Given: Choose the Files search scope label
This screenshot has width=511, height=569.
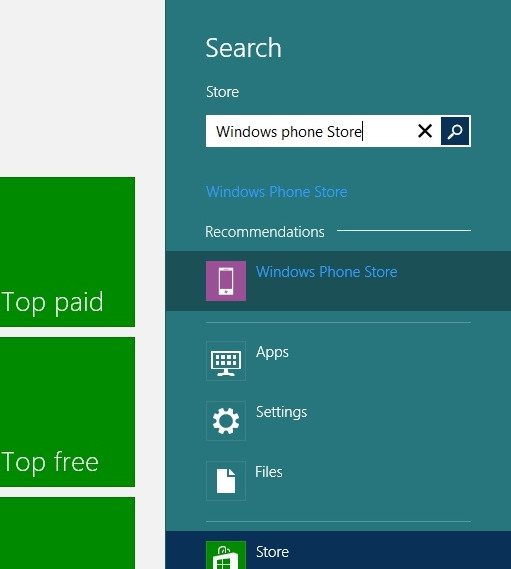Looking at the screenshot, I should point(269,472).
